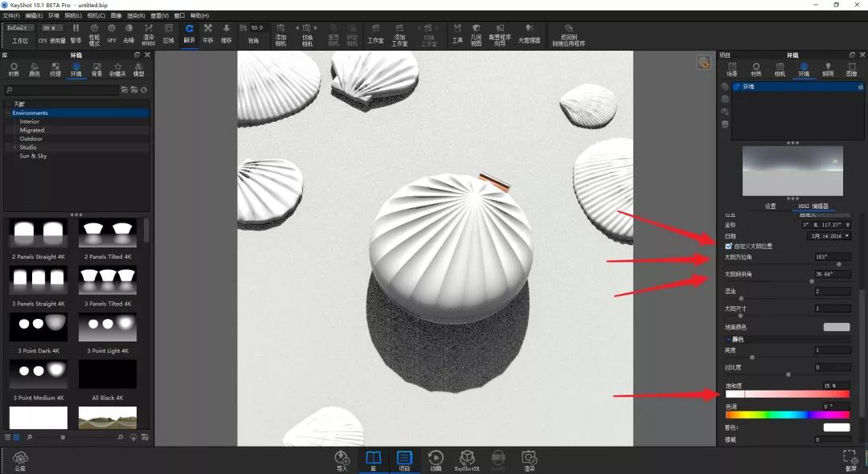Open render NURBS tool in toolbar

[149, 34]
